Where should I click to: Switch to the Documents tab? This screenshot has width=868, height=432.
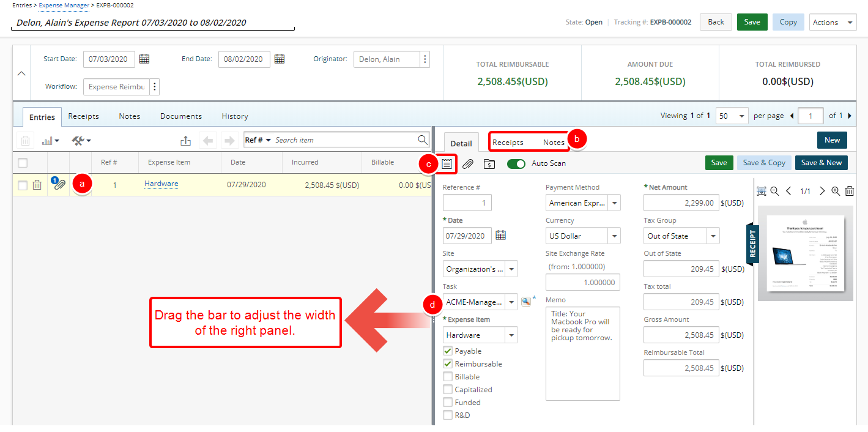click(181, 116)
